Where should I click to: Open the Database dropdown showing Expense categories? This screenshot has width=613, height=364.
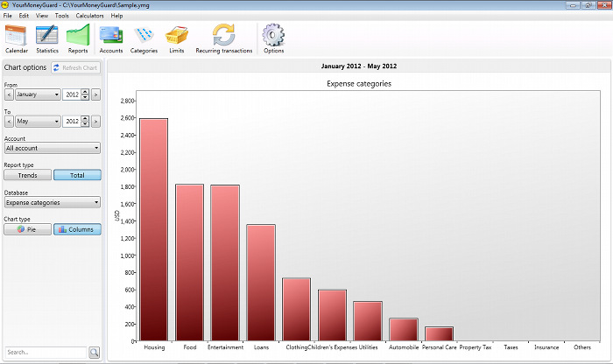53,202
